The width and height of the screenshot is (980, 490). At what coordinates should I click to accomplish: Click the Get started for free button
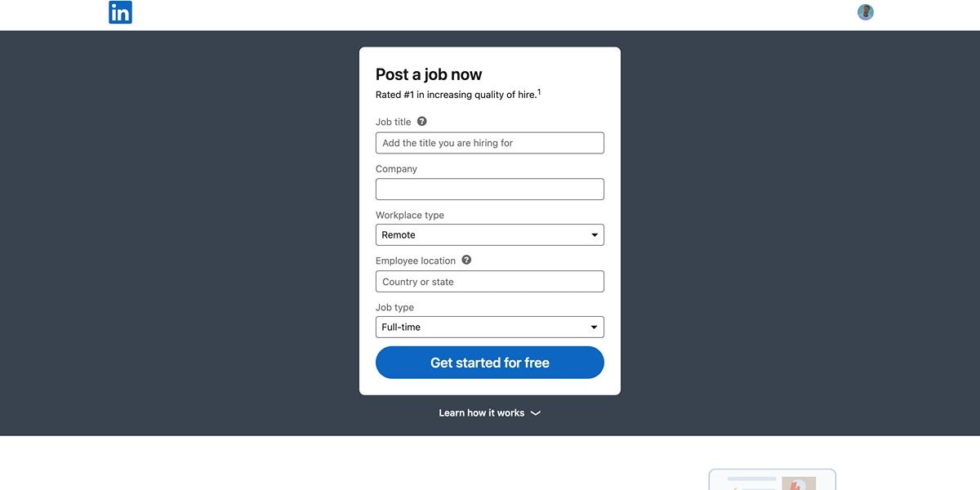pos(489,362)
